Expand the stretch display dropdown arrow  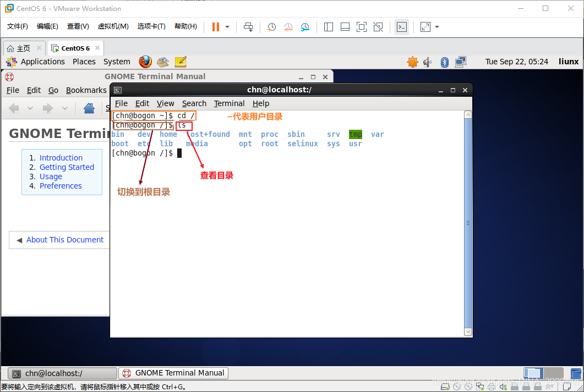point(437,27)
